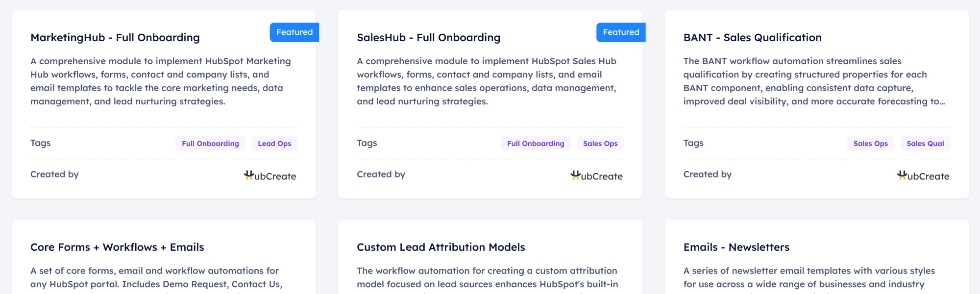Viewport: 980px width, 294px height.
Task: Click the HubCreate logo in BANT card
Action: click(923, 175)
